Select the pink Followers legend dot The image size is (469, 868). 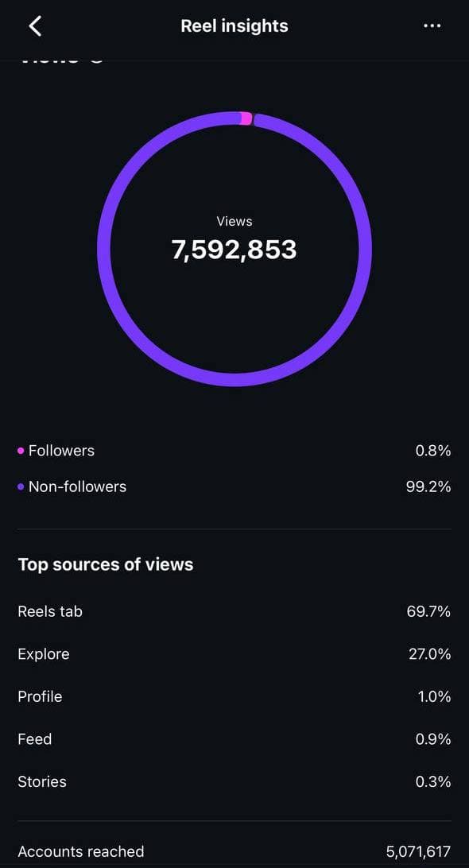pos(20,450)
